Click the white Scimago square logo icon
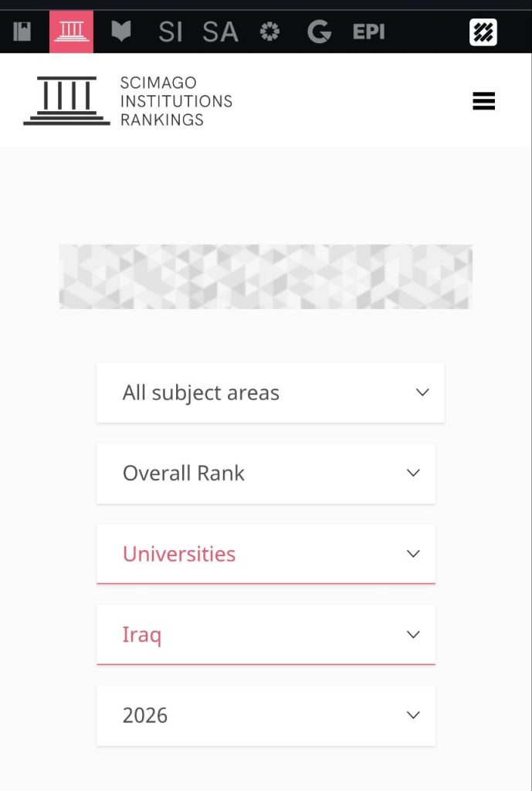Screen dimensions: 532x791 click(x=483, y=32)
